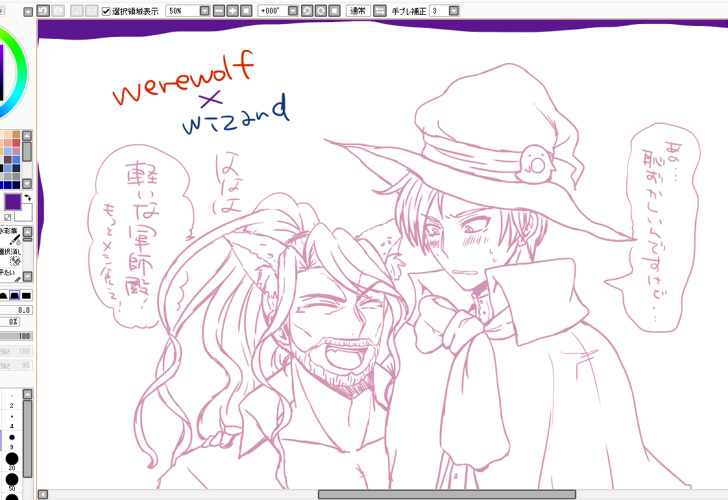Open the 50% zoom dropdown arrow
Screen dimensions: 728x500
pos(205,11)
